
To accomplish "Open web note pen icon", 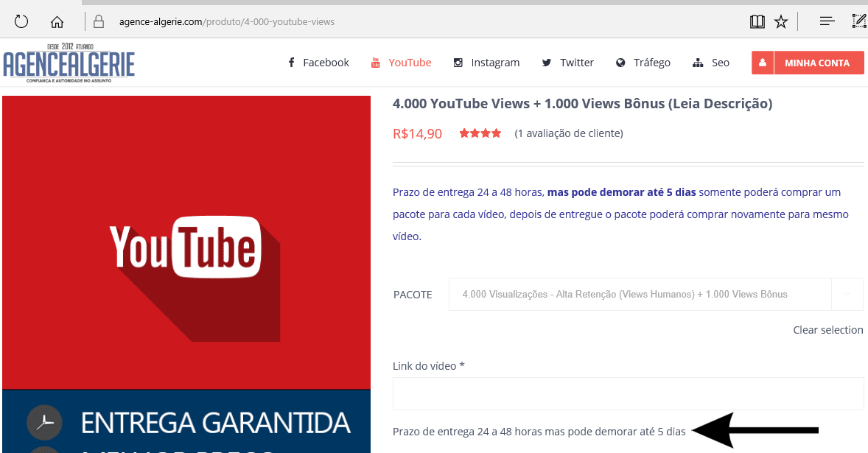I will coord(859,21).
